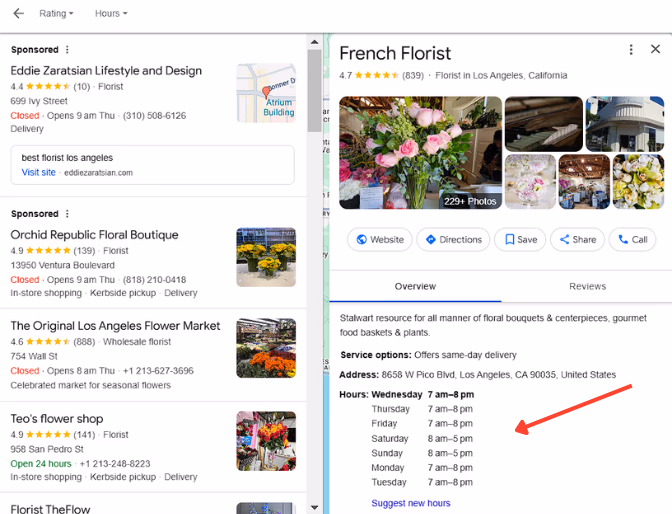
Task: Select the Overview tab
Action: coord(415,286)
